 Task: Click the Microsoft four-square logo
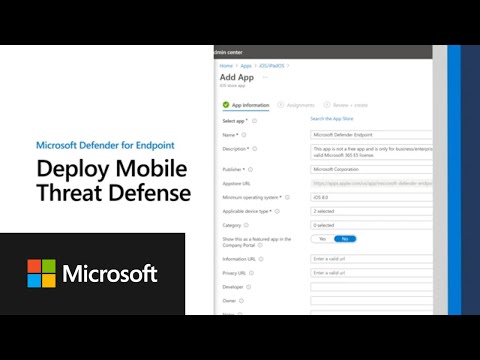coord(42,273)
